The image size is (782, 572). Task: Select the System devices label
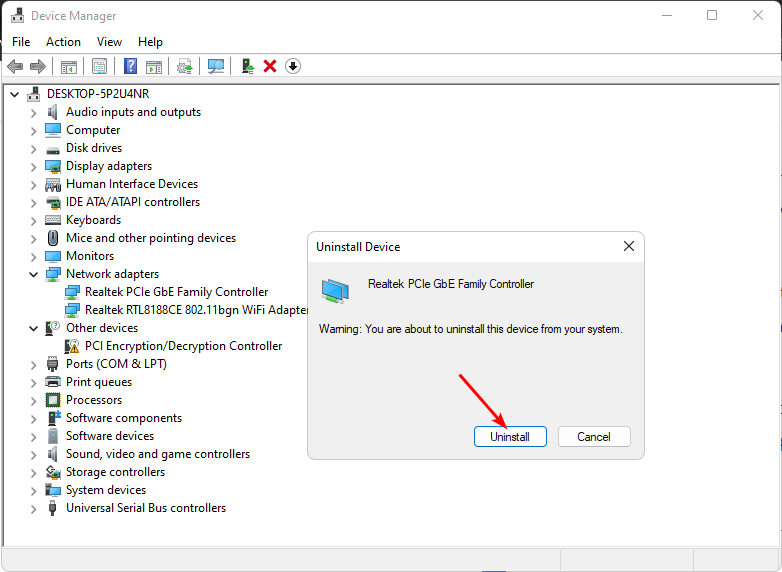(x=106, y=490)
